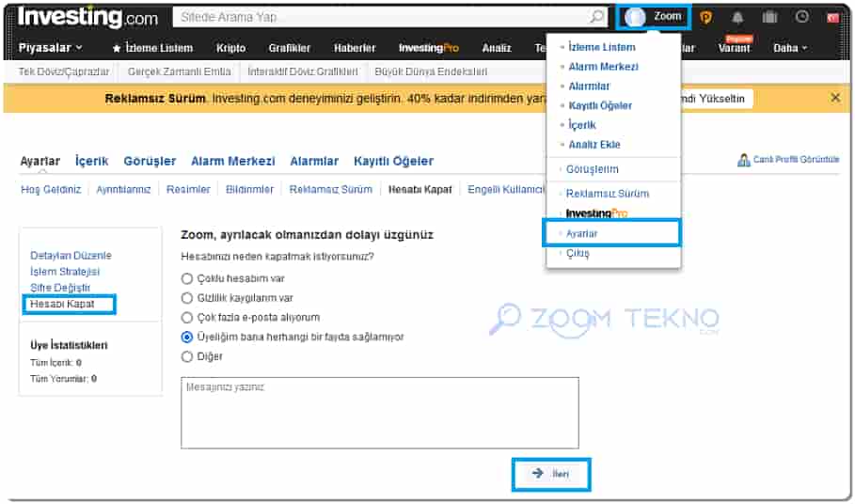Open the Kripto menu
The image size is (855, 504).
tap(230, 48)
